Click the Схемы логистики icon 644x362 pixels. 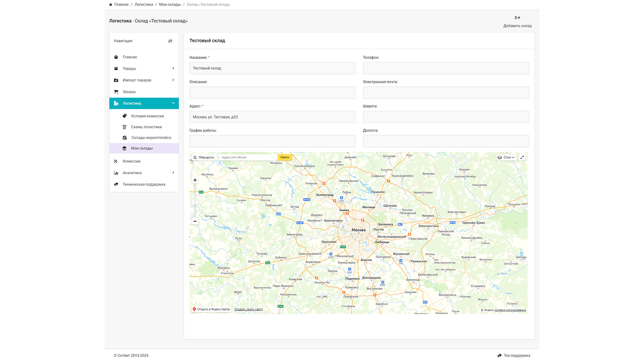125,127
